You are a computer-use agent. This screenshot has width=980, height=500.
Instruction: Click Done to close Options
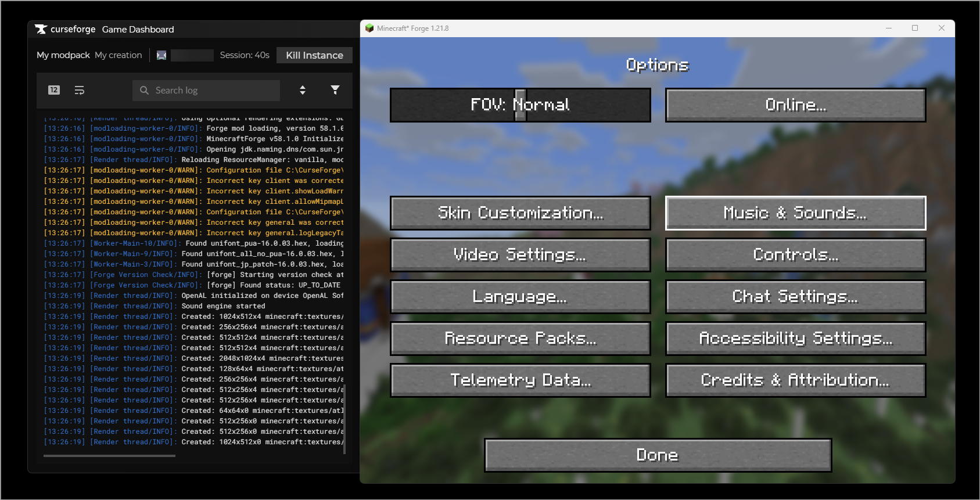pos(658,455)
